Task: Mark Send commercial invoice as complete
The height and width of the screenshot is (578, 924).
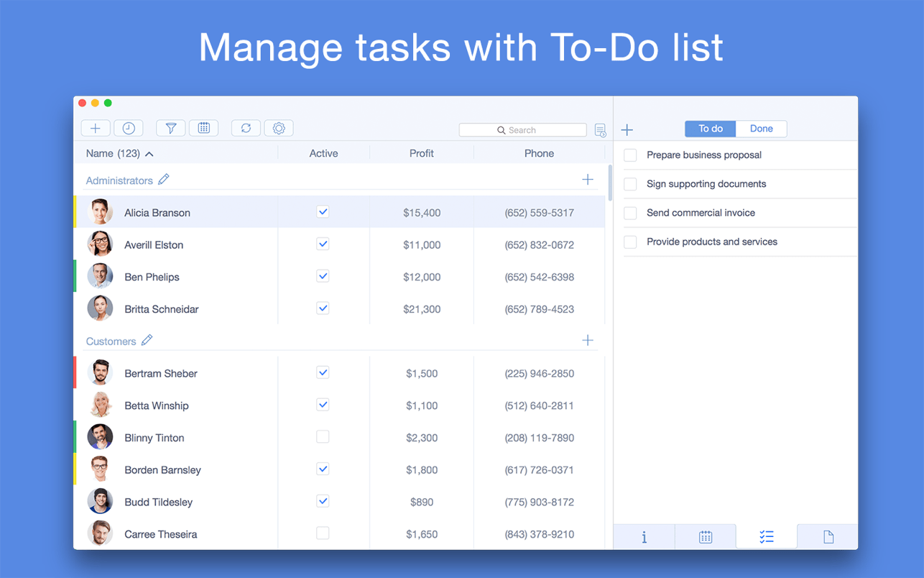Action: click(630, 213)
